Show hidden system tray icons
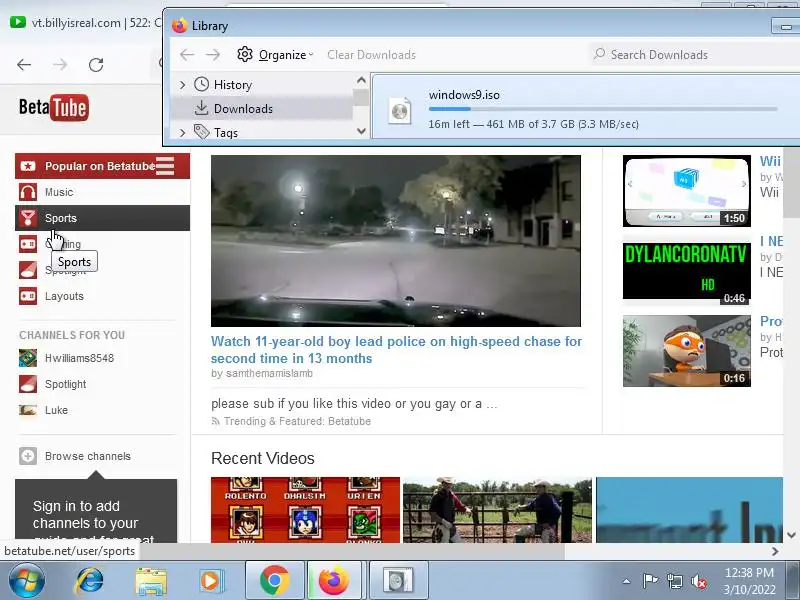The width and height of the screenshot is (800, 600). (x=627, y=581)
